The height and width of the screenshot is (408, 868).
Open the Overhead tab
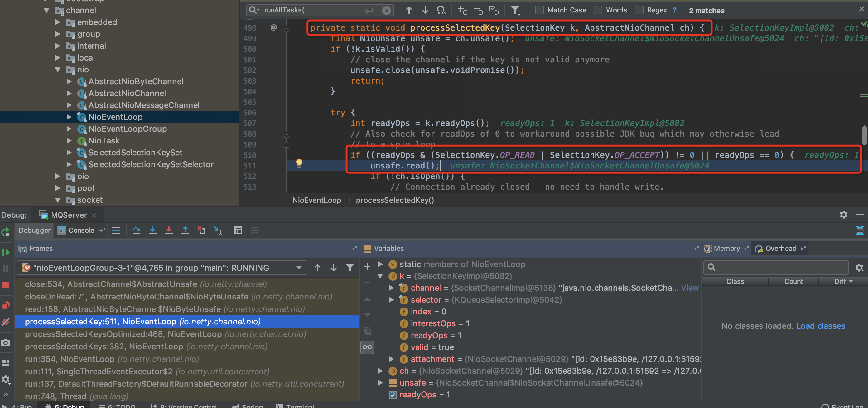[x=780, y=249]
